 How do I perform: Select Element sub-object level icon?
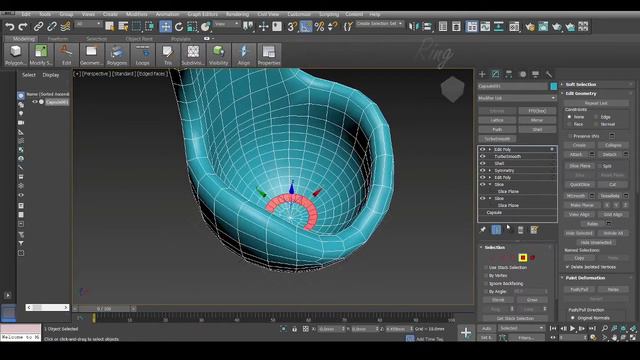(532, 258)
